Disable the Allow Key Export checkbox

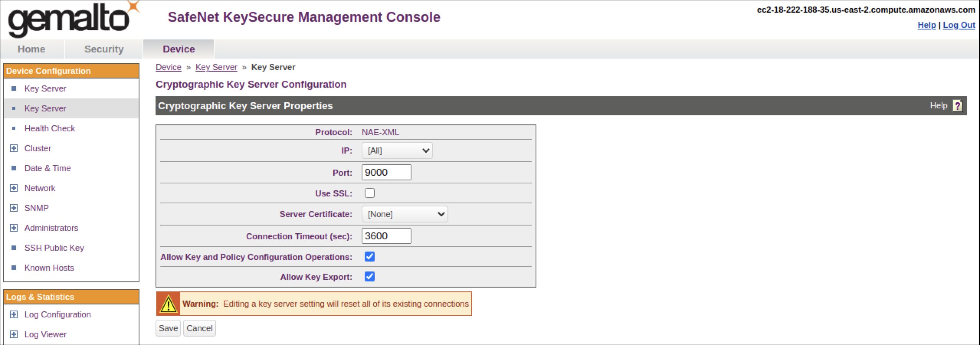(369, 277)
